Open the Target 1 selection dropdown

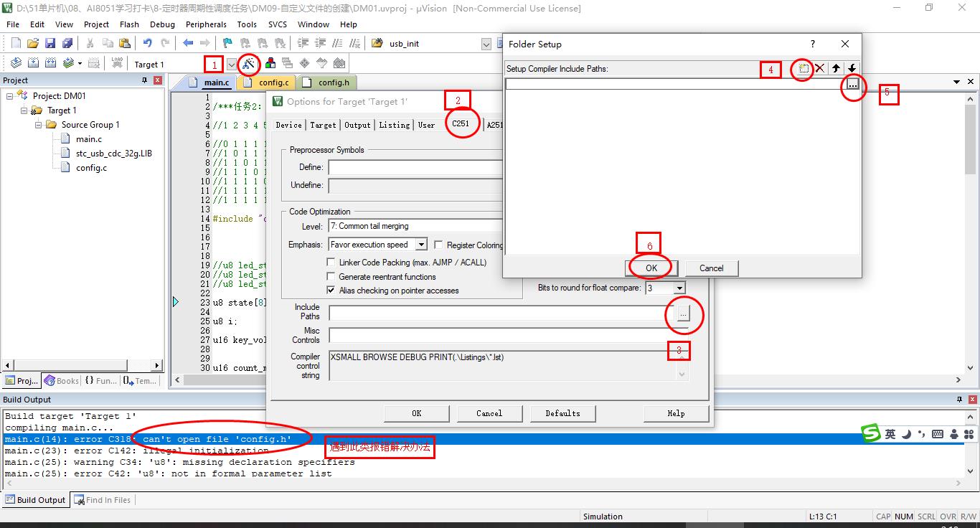tap(231, 64)
